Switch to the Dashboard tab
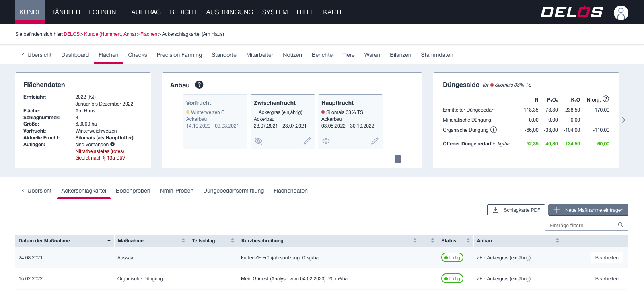 point(75,55)
